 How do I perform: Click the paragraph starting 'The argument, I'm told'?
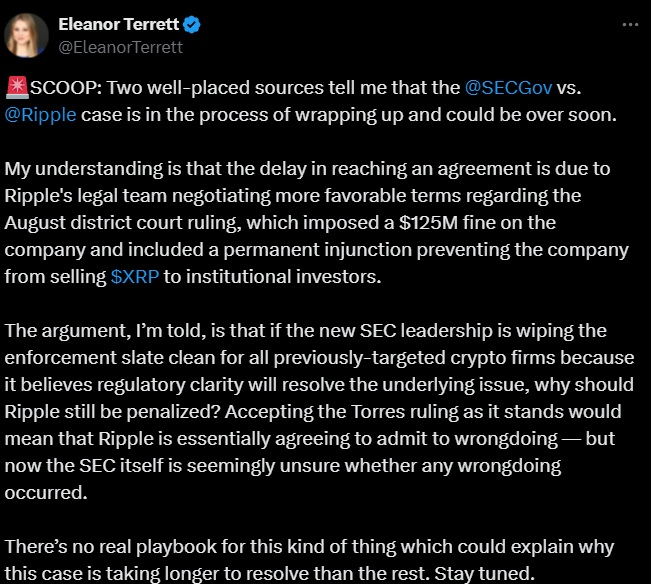(319, 412)
